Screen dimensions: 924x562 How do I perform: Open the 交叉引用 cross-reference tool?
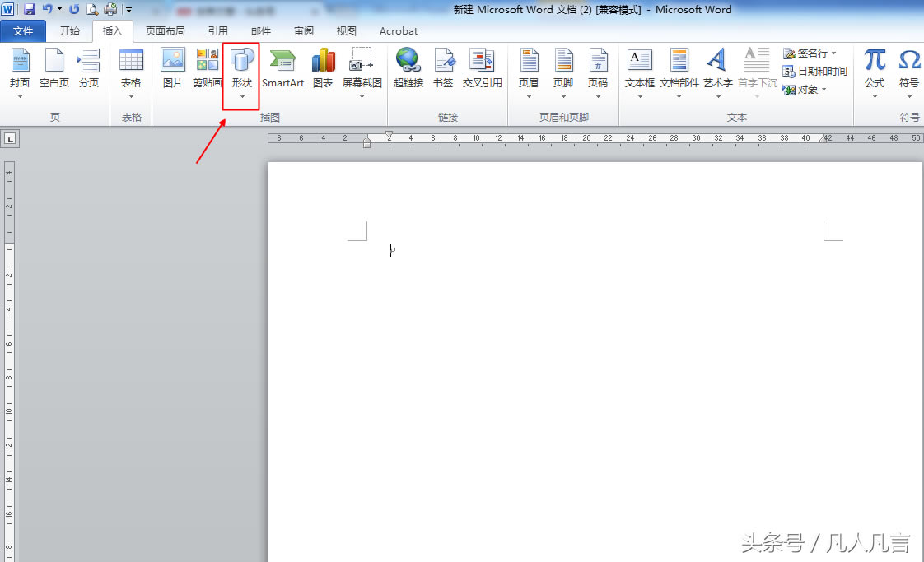pos(482,68)
